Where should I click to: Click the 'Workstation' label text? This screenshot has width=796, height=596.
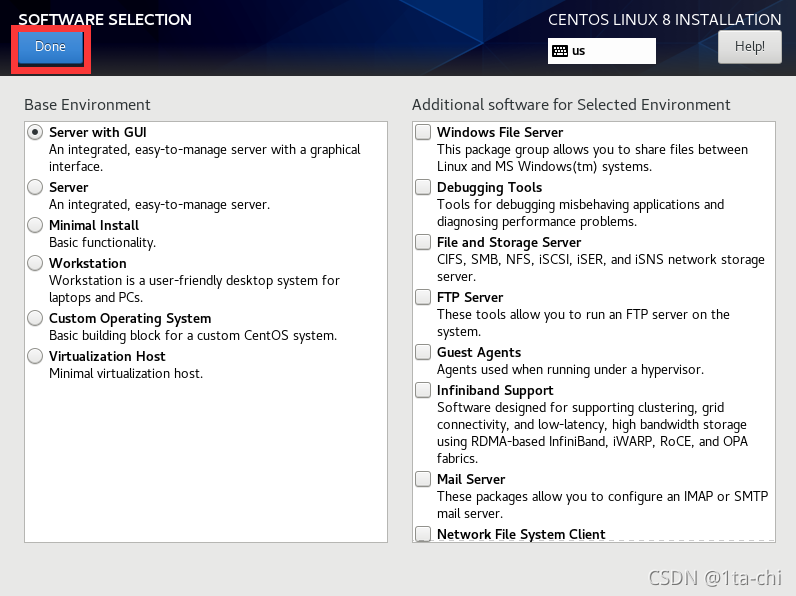click(x=88, y=263)
